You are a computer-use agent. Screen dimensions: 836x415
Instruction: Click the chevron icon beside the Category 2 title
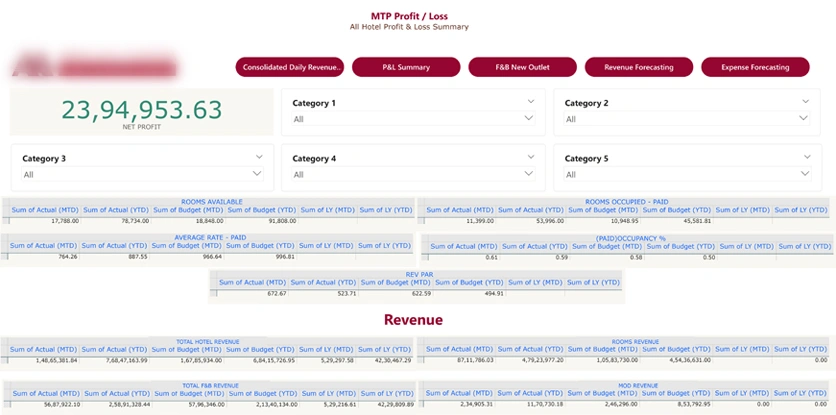805,102
